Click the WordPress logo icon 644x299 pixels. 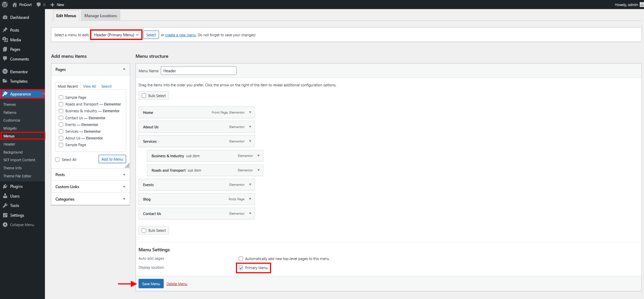click(x=5, y=4)
